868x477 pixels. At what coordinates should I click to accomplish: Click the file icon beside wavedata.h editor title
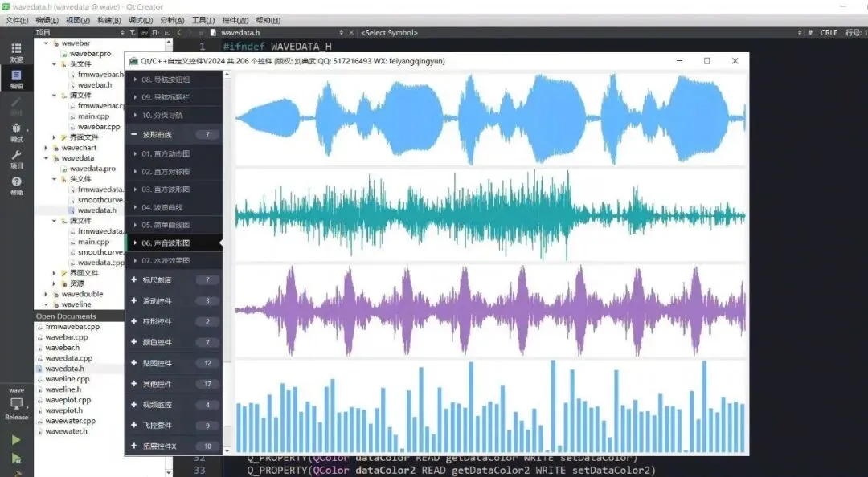coord(213,33)
